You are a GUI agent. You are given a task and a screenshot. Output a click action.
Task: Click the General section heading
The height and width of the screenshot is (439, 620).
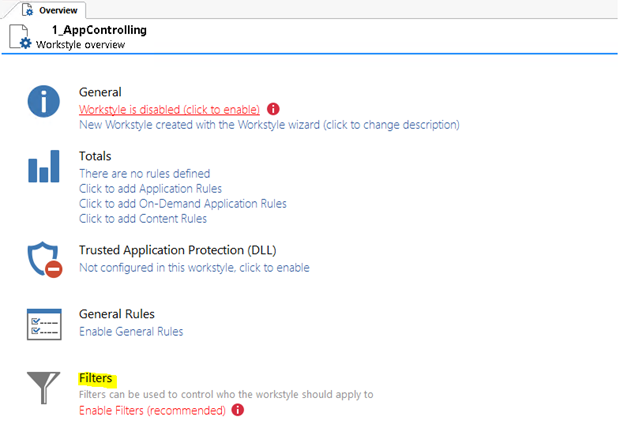pos(100,92)
